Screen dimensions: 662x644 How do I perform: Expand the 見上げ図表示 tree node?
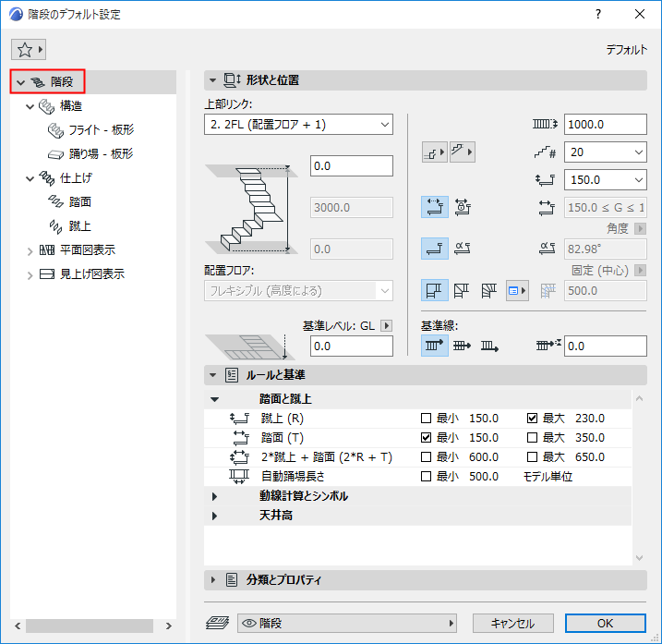tap(30, 275)
